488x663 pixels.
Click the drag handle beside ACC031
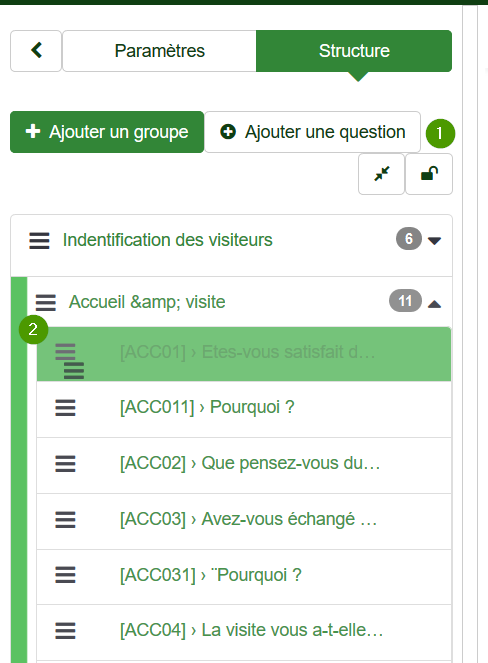point(66,575)
